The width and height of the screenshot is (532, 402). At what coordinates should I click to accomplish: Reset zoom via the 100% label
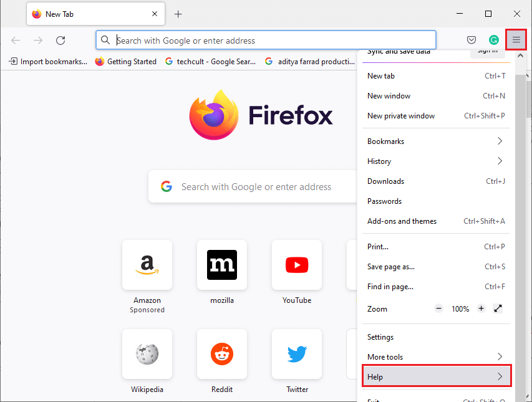click(x=460, y=309)
